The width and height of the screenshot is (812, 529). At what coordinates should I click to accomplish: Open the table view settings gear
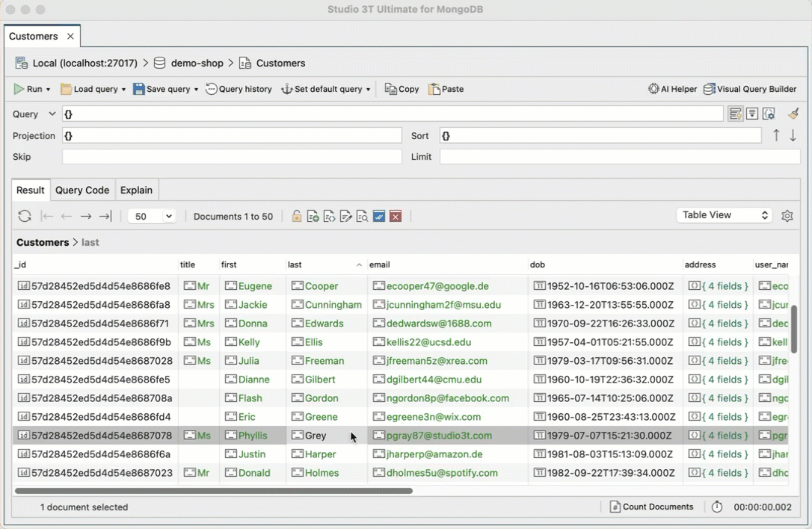(x=787, y=215)
